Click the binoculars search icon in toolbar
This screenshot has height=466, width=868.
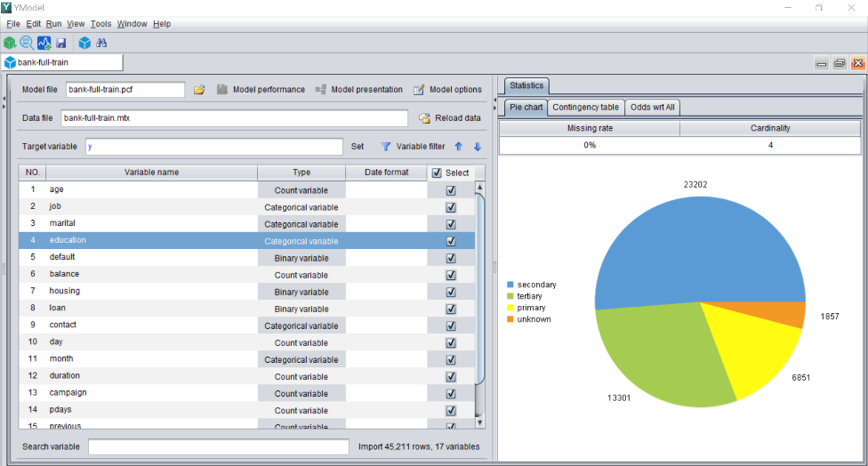(101, 43)
